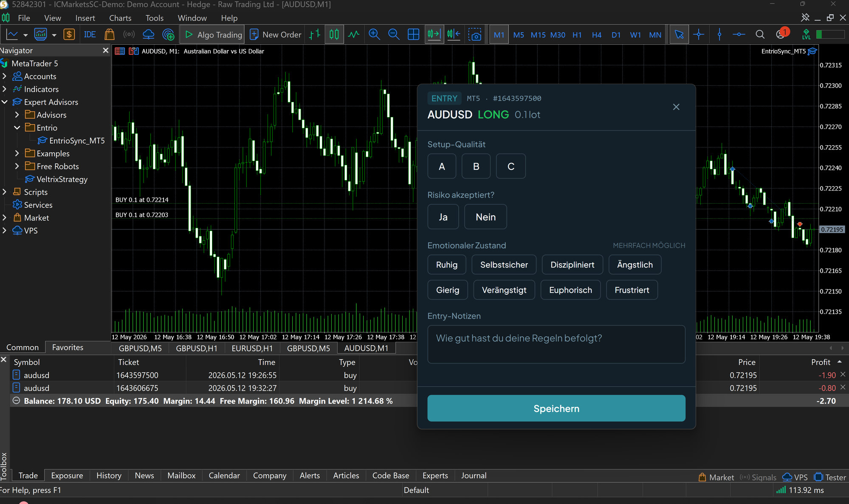
Task: Click the Entry-Notizen text field
Action: [556, 344]
